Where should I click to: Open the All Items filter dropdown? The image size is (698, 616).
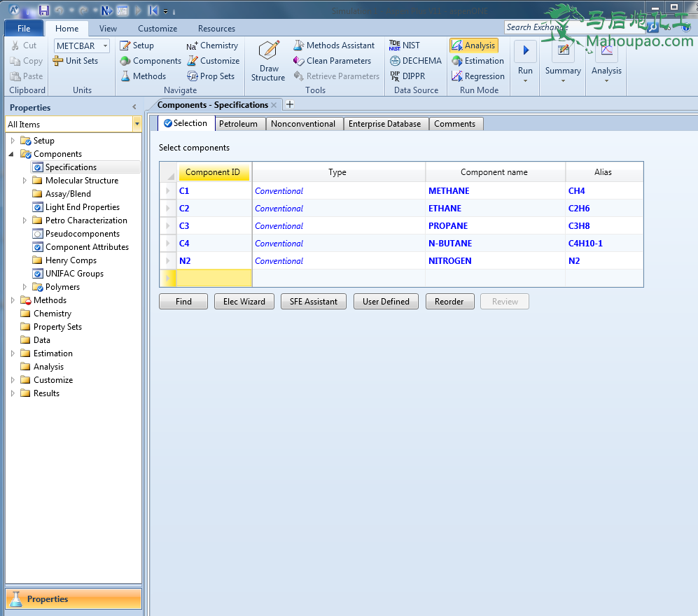pos(137,125)
